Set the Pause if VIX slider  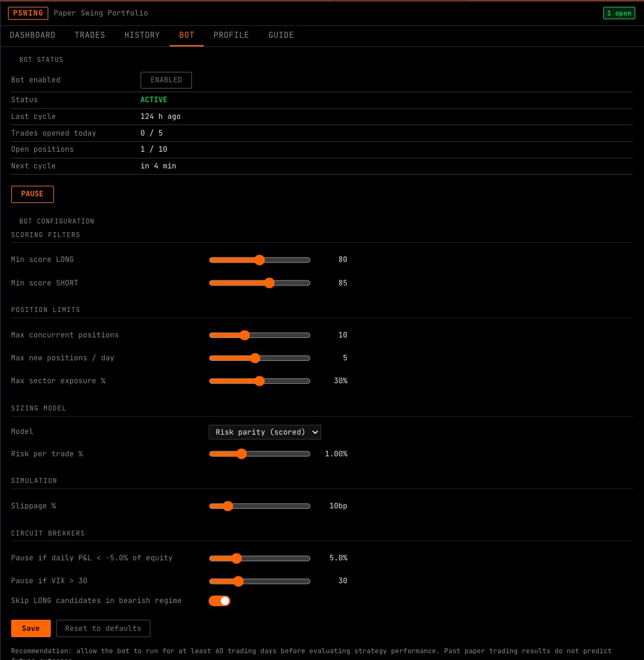click(259, 581)
